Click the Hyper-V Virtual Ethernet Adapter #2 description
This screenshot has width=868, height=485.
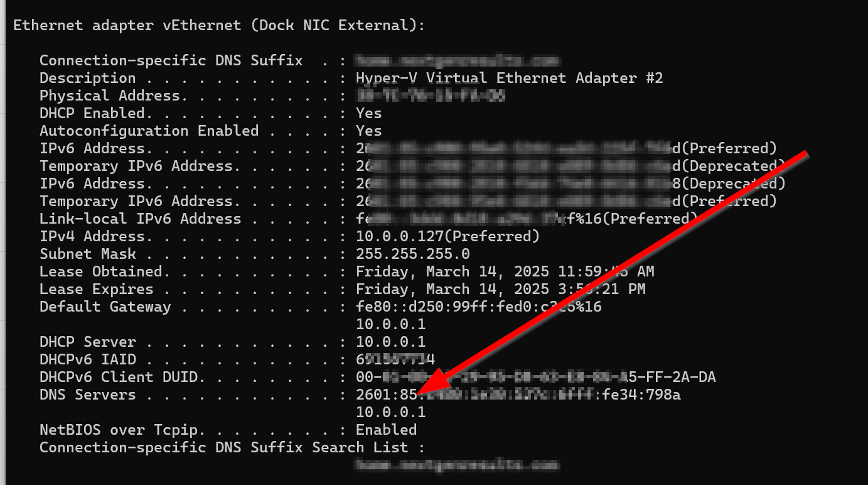point(509,79)
